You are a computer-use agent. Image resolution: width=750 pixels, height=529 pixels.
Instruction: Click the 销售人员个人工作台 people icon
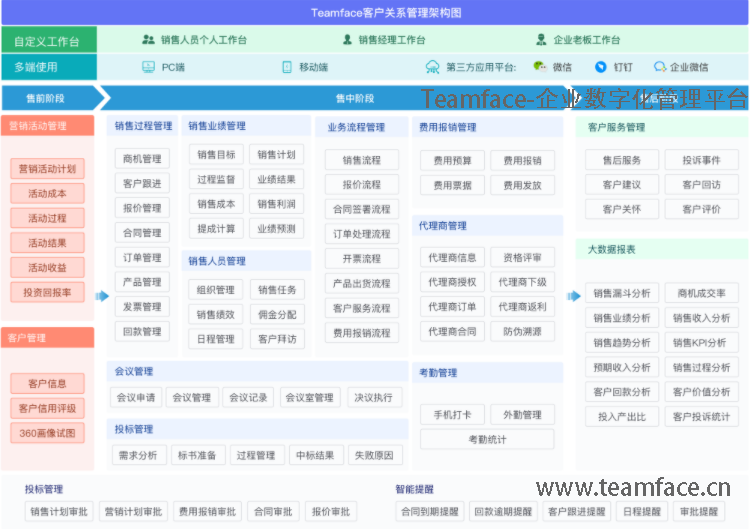click(x=149, y=40)
